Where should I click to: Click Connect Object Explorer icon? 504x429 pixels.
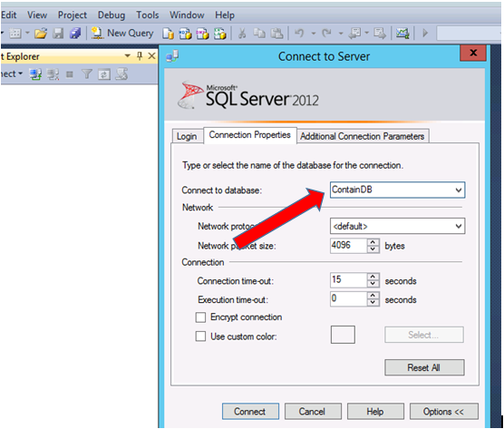click(35, 74)
